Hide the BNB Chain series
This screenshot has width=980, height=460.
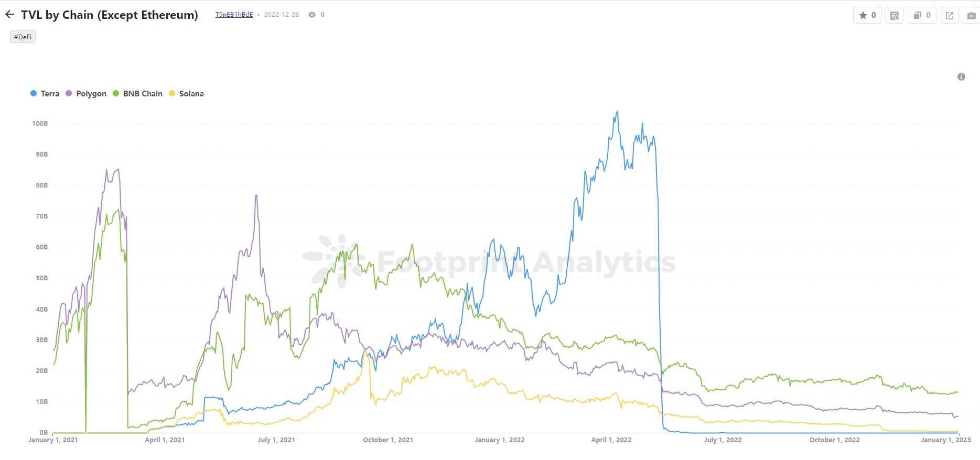pyautogui.click(x=143, y=94)
